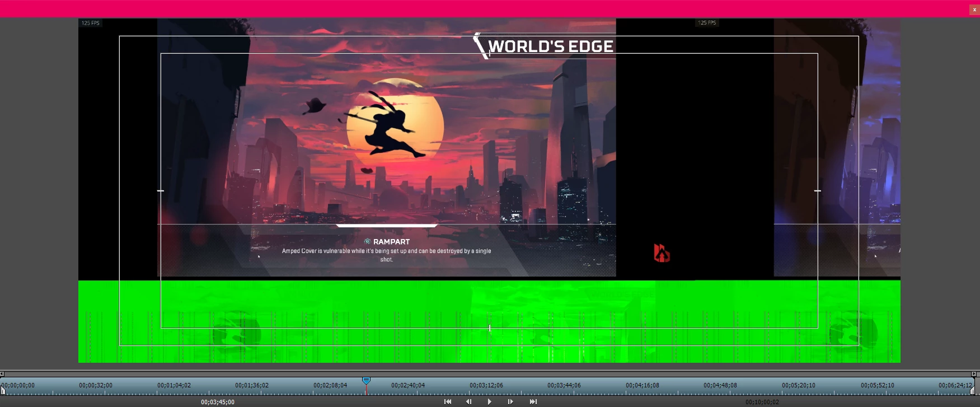Click the blue playhead marker on timeline
The image size is (980, 407).
pyautogui.click(x=366, y=381)
